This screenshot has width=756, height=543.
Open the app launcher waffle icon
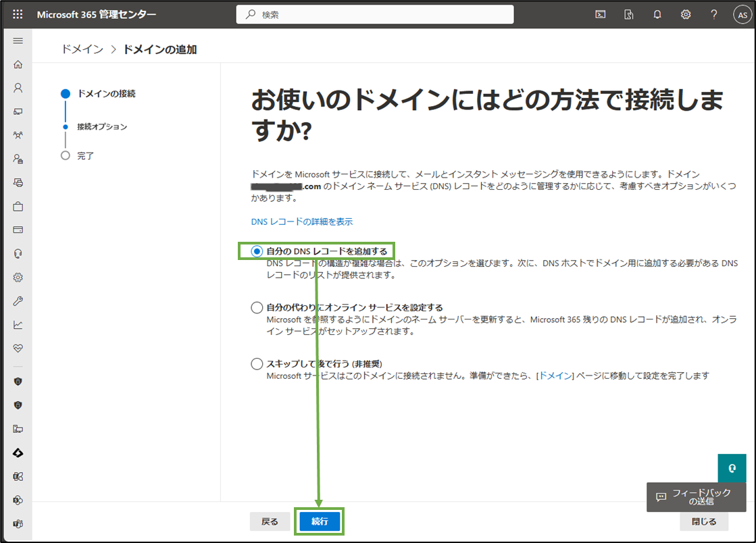18,14
